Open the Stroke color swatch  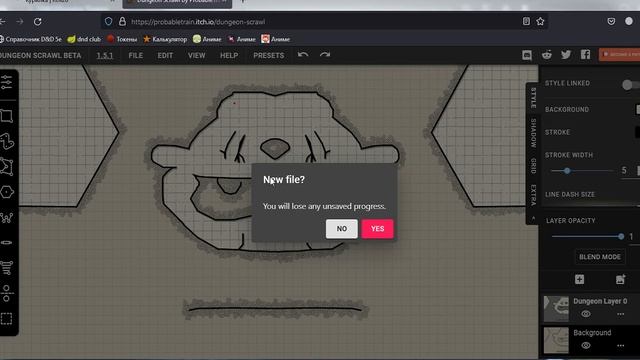click(638, 132)
